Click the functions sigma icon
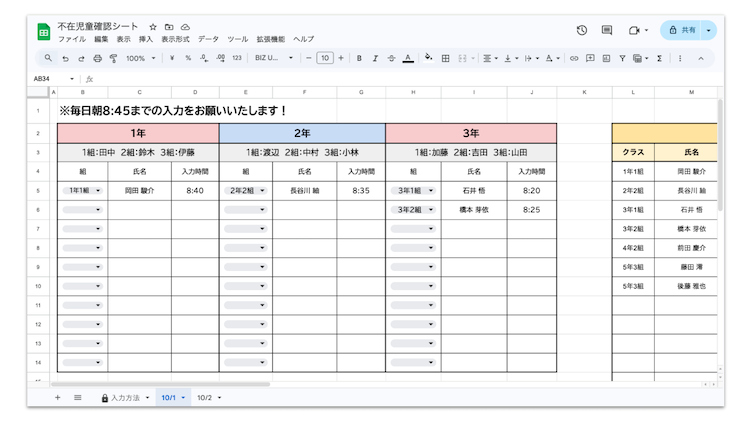750x421 pixels. pyautogui.click(x=659, y=58)
